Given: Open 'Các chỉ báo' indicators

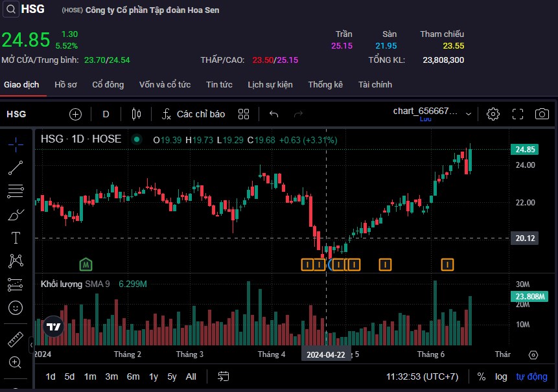Looking at the screenshot, I should [x=193, y=114].
